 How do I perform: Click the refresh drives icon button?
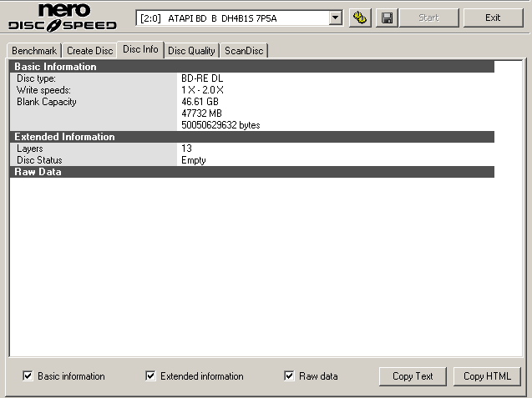tap(360, 18)
